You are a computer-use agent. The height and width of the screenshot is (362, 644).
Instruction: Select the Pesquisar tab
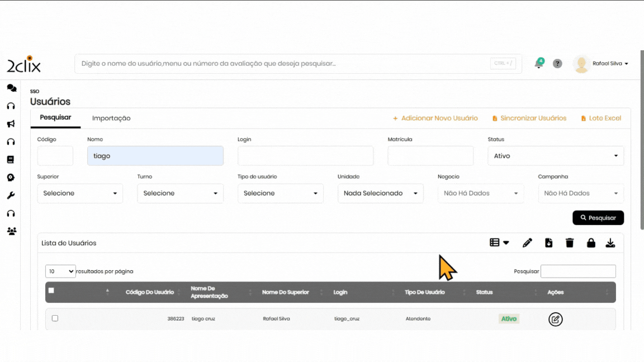point(55,118)
